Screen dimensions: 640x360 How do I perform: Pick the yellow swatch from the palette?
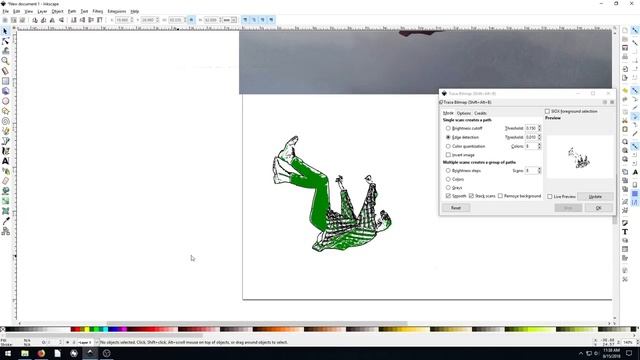point(87,329)
